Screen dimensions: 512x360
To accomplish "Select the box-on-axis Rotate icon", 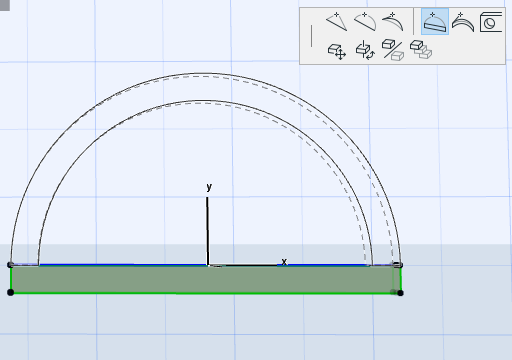I will (x=365, y=50).
